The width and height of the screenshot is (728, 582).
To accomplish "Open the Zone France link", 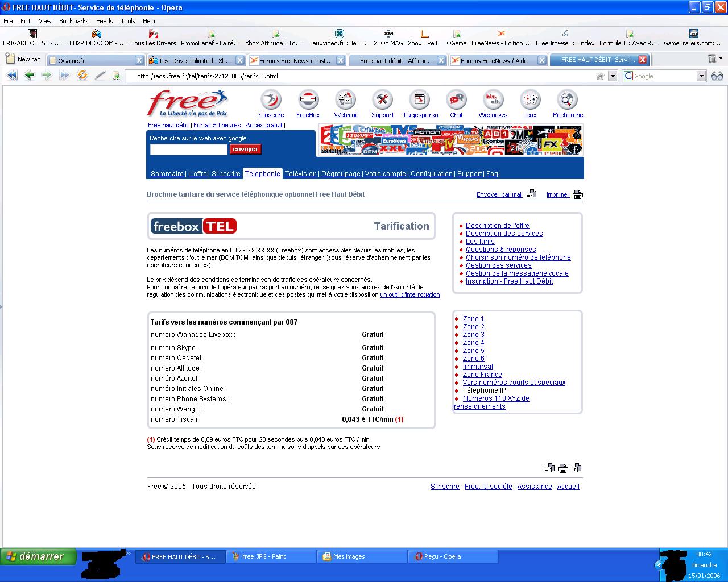I will [x=482, y=375].
